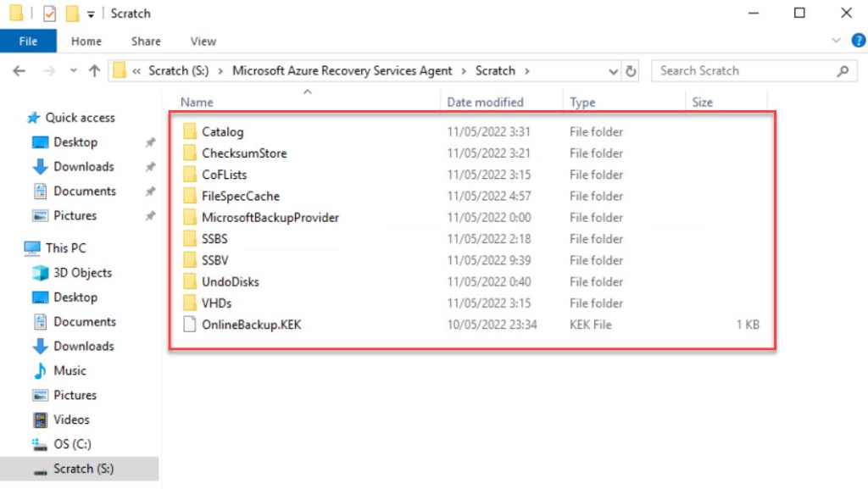Open the File menu tab
This screenshot has height=489, width=868.
(28, 42)
